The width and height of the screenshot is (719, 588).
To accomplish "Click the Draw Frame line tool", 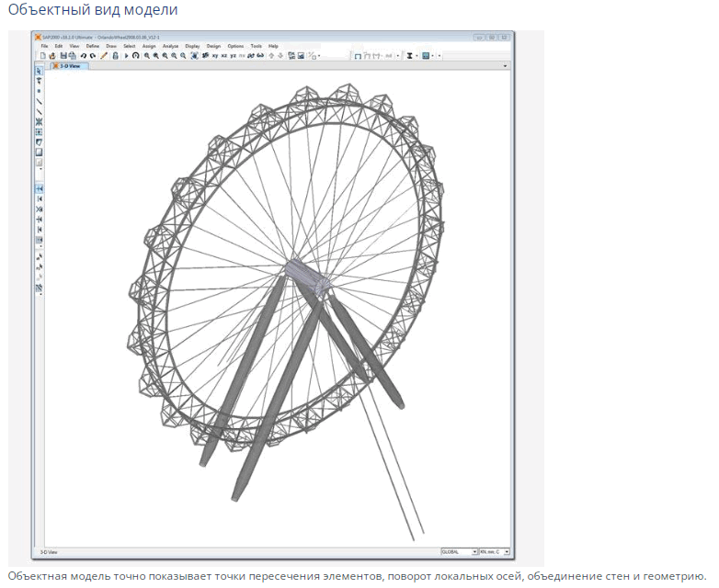I will (39, 102).
